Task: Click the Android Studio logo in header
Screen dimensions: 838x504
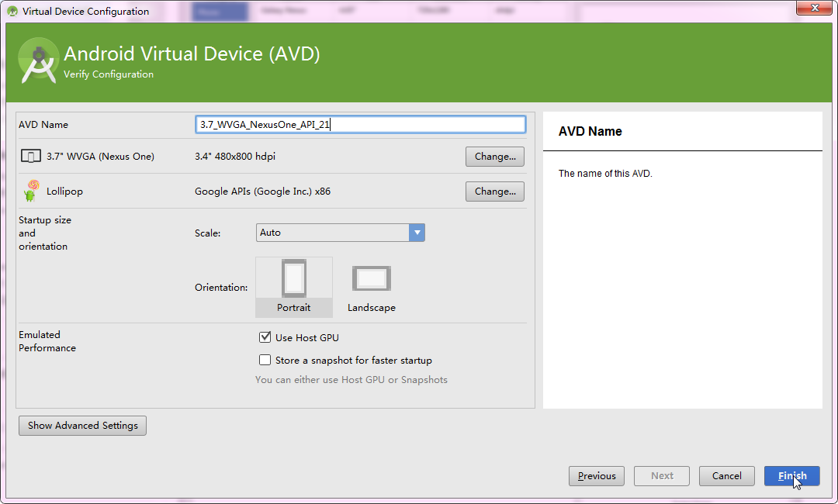Action: click(x=39, y=62)
